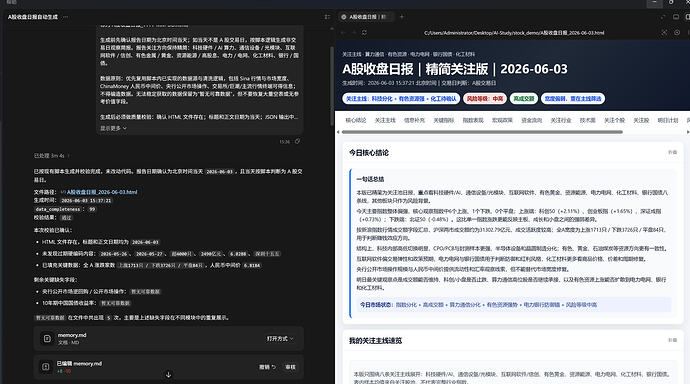
Task: Jump to the 宏观政策 section
Action: tap(502, 120)
